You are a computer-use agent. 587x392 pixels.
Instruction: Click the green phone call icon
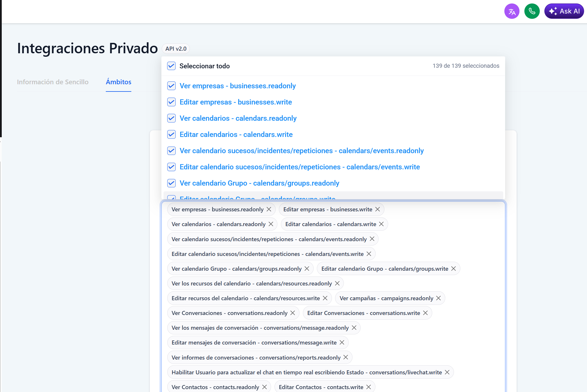(x=532, y=12)
